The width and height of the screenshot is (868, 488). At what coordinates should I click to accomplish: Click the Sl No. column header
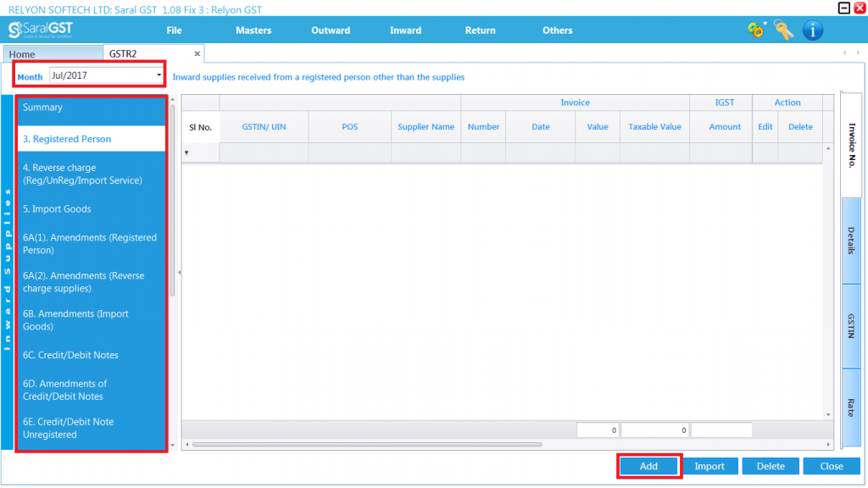click(x=200, y=127)
